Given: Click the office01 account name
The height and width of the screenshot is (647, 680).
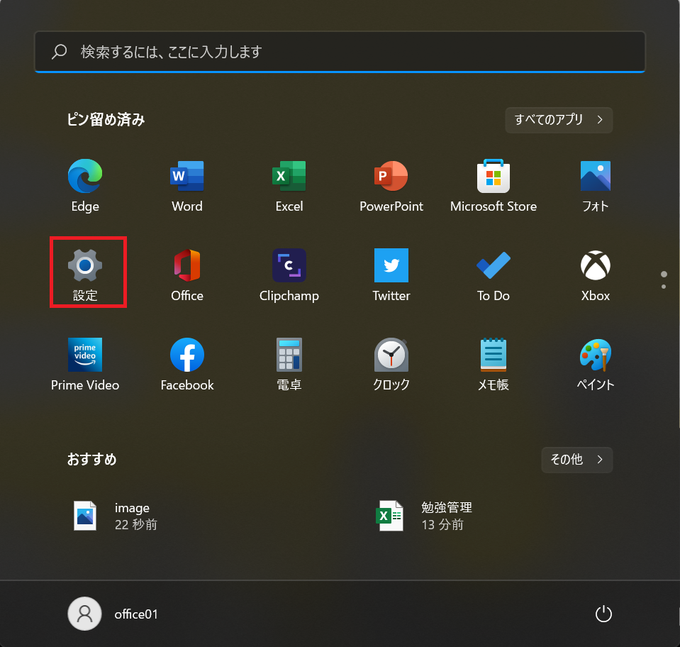Looking at the screenshot, I should 136,614.
